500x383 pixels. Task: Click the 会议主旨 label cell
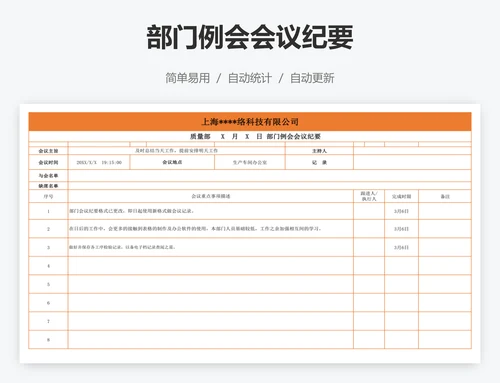pos(48,151)
